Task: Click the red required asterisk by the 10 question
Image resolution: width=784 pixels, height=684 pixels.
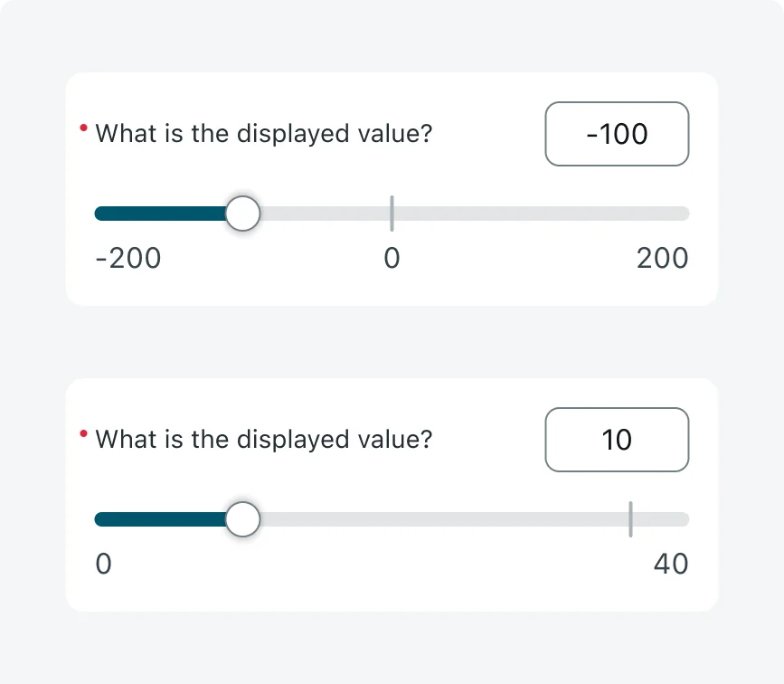Action: click(83, 435)
